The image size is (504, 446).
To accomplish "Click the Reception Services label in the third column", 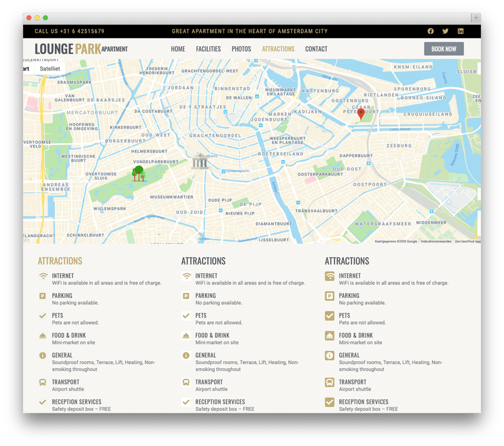I will 364,402.
